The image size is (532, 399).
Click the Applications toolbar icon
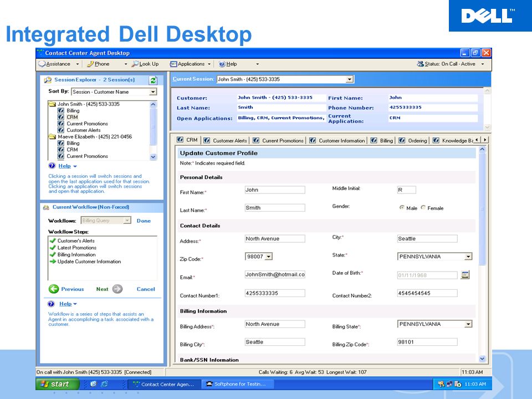(173, 64)
